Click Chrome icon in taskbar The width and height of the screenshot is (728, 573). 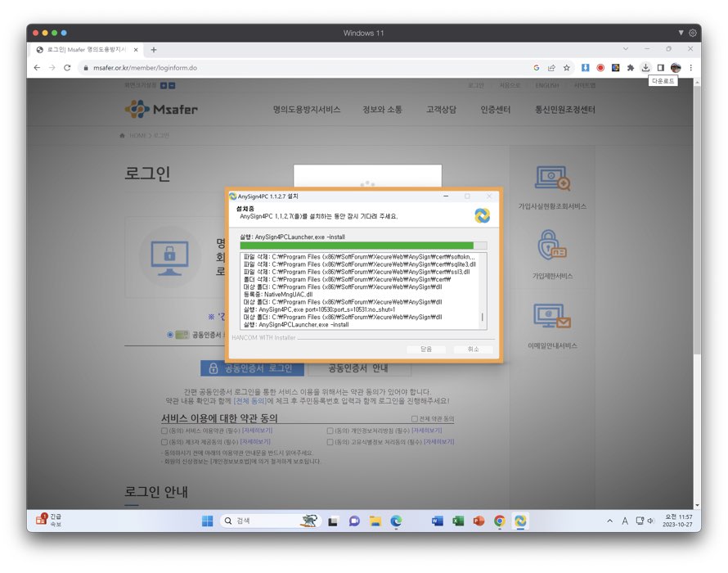coord(500,521)
